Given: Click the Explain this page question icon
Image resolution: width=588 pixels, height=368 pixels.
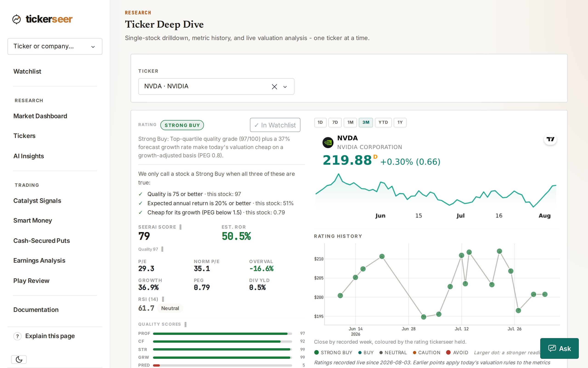Looking at the screenshot, I should pos(17,336).
